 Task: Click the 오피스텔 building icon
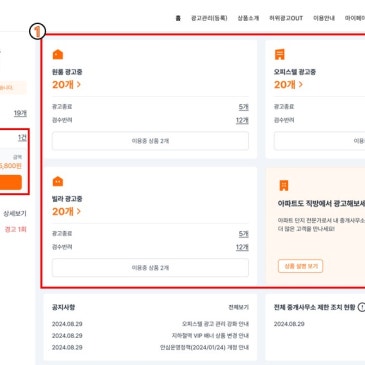click(280, 54)
